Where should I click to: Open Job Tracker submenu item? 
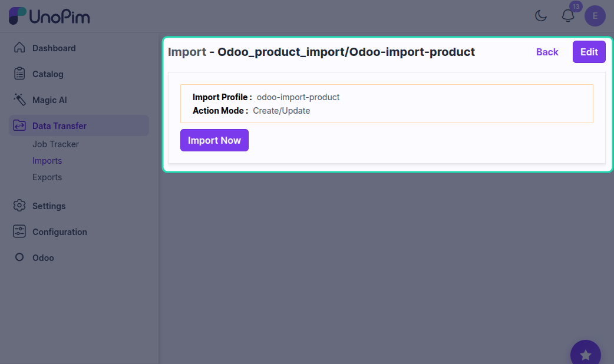[55, 144]
